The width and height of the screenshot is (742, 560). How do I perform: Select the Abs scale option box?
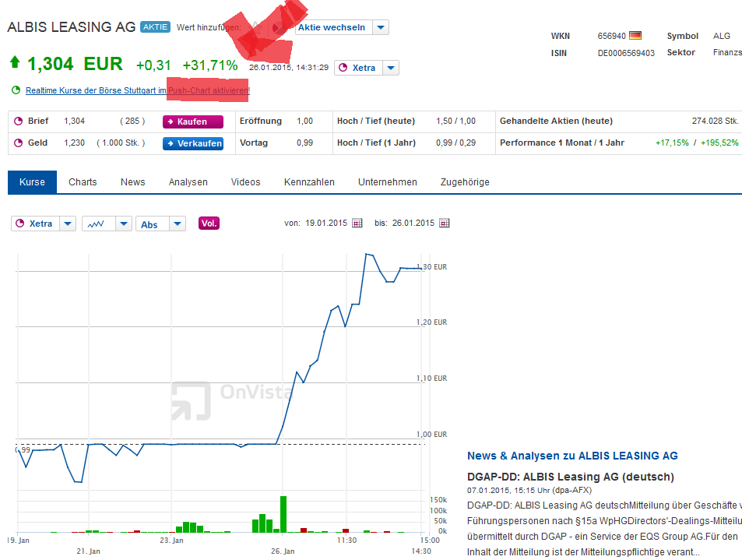(x=153, y=224)
